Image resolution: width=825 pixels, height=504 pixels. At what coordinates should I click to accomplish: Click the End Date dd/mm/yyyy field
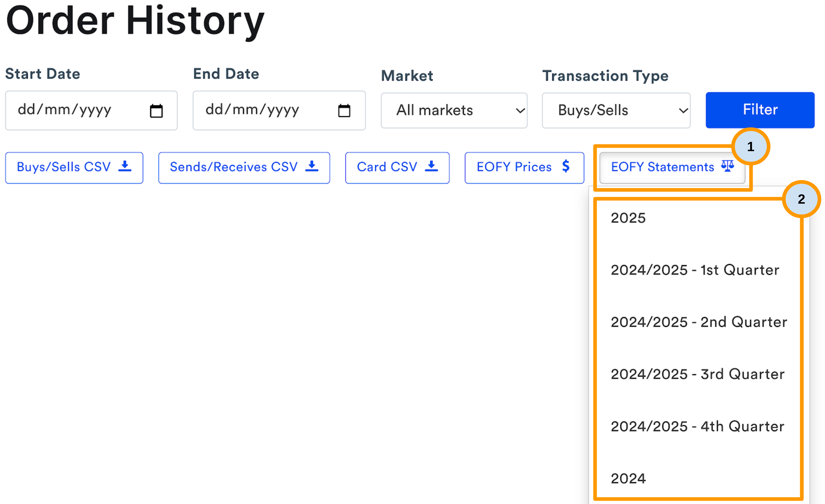click(x=279, y=110)
